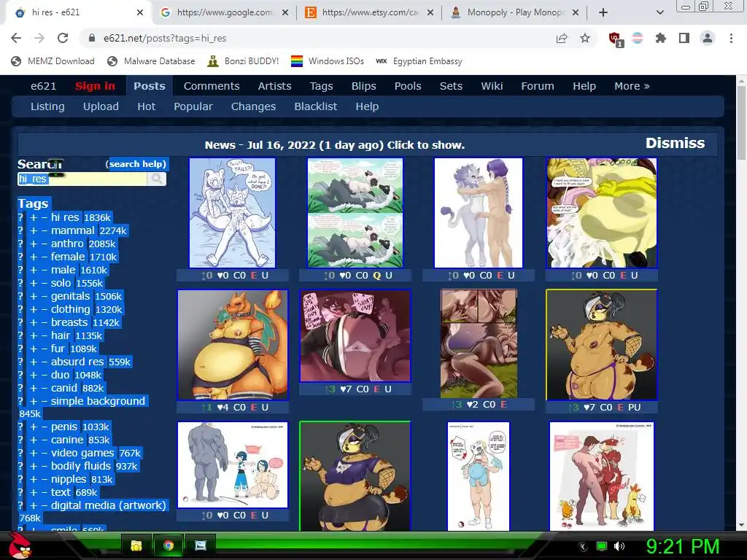Open the third pinned taskbar window icon

coord(201,545)
